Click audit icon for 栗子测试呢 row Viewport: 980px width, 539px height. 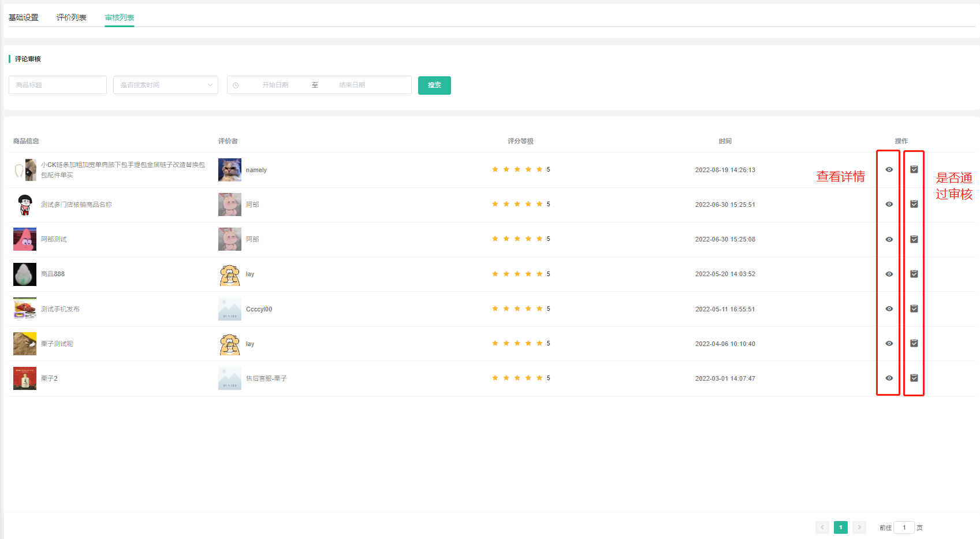click(x=914, y=344)
